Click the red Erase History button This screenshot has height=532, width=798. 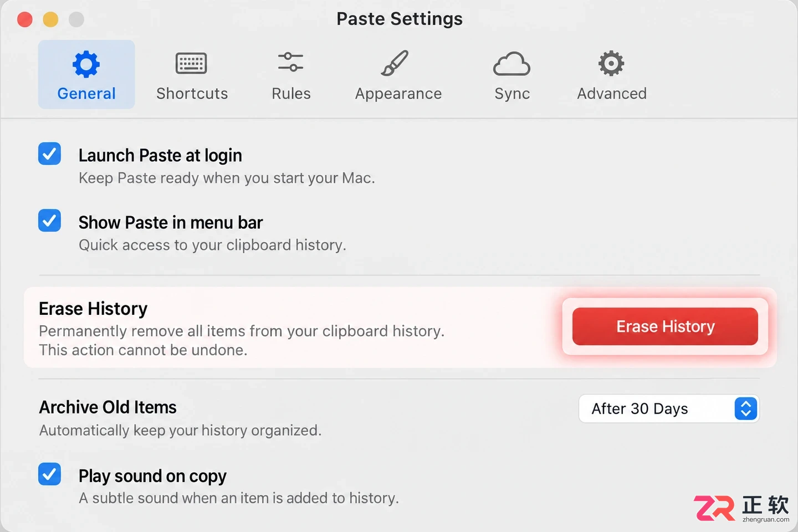[x=665, y=326]
